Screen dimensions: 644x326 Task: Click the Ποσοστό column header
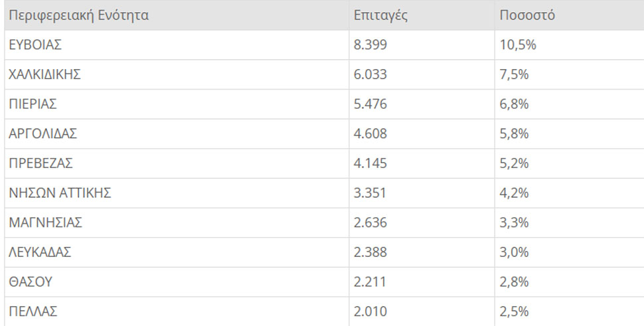point(527,15)
